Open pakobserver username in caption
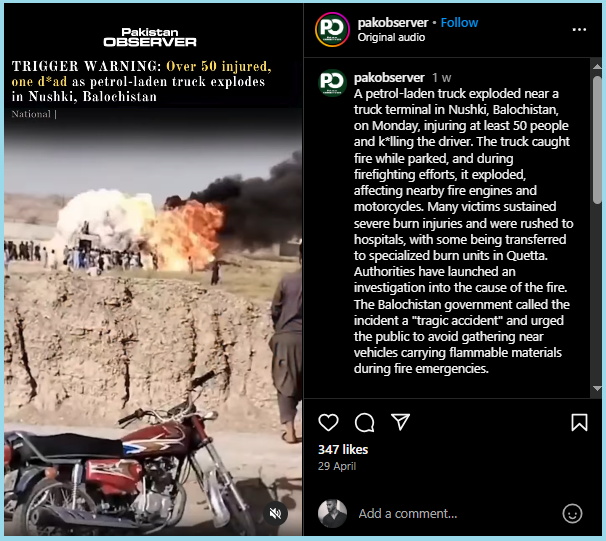The width and height of the screenshot is (606, 541). [389, 78]
